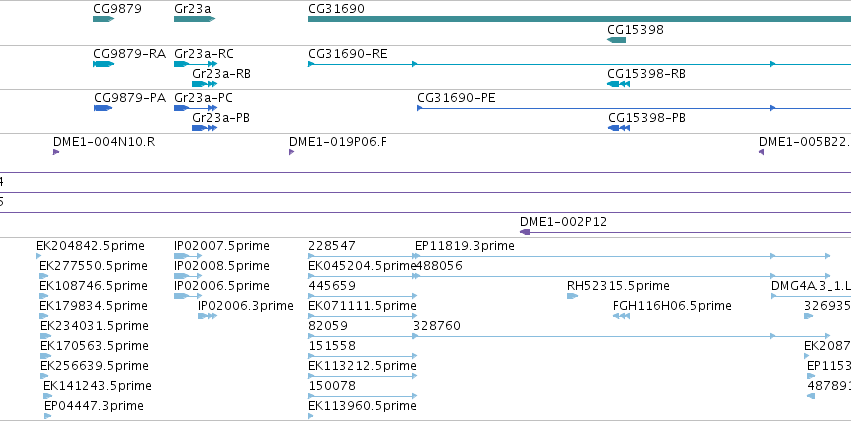851x421 pixels.
Task: Select the DME1-004N10.R marker arrow
Action: pos(55,152)
